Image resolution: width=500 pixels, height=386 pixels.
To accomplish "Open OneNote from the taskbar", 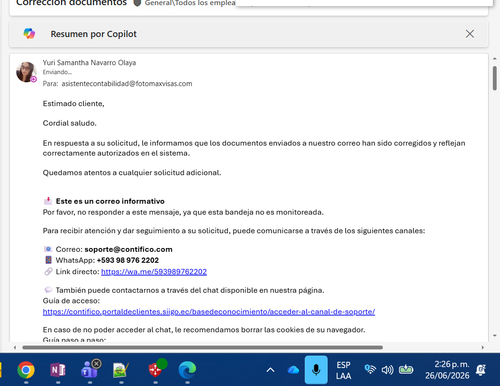I will tap(58, 370).
